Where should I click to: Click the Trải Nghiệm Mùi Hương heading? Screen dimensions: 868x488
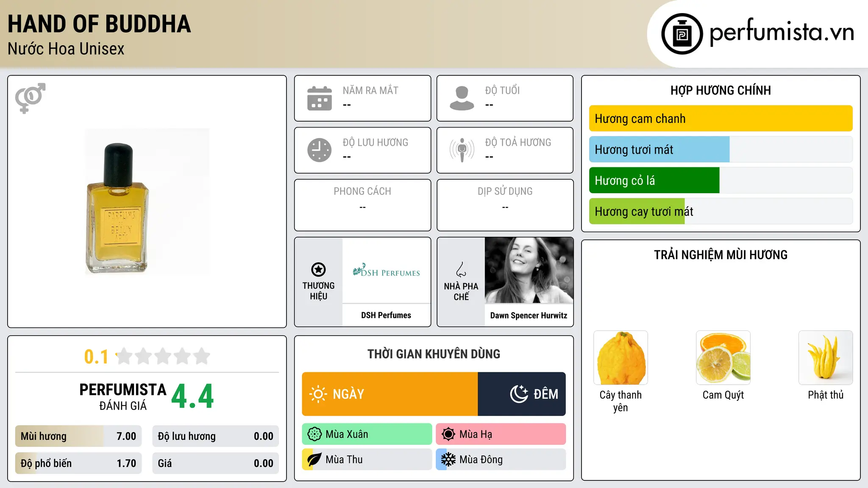(721, 255)
